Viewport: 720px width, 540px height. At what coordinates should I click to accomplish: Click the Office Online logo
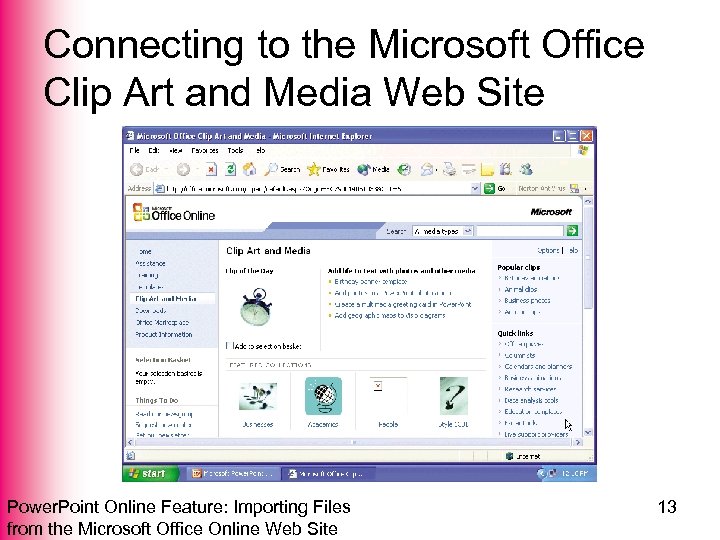(x=174, y=213)
